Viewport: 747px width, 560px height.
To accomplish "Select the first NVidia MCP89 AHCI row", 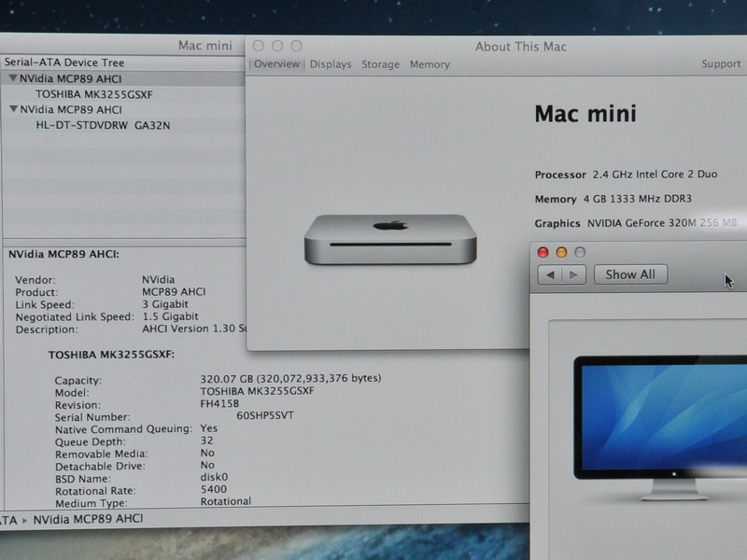I will point(123,78).
